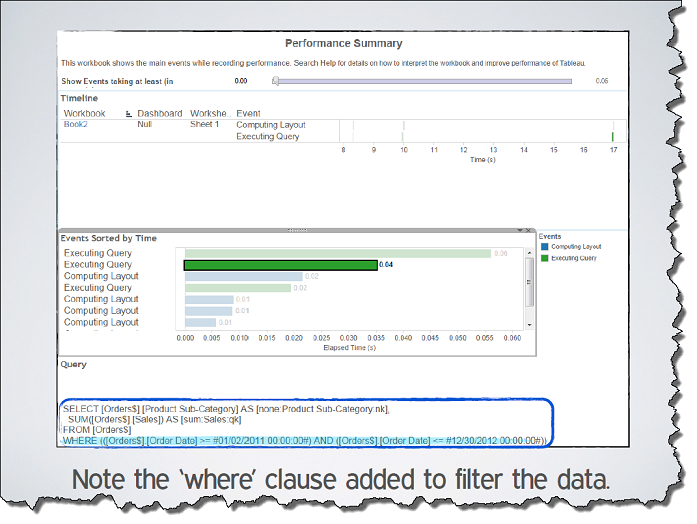Select the top 0.06 Executing Query bar

(339, 253)
